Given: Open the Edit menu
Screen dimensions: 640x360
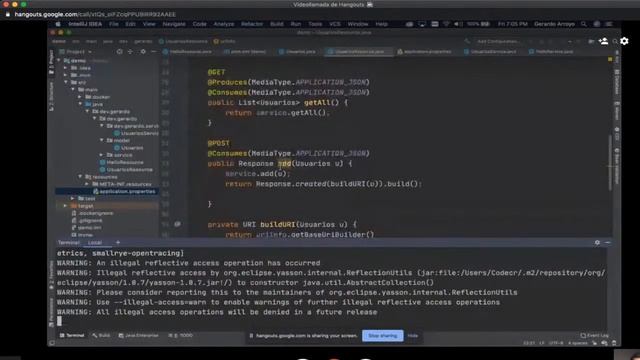Looking at the screenshot, I should (130, 24).
